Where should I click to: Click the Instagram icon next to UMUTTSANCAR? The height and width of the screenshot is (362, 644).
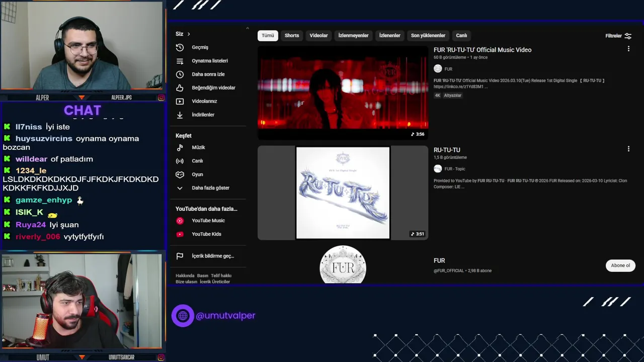161,357
